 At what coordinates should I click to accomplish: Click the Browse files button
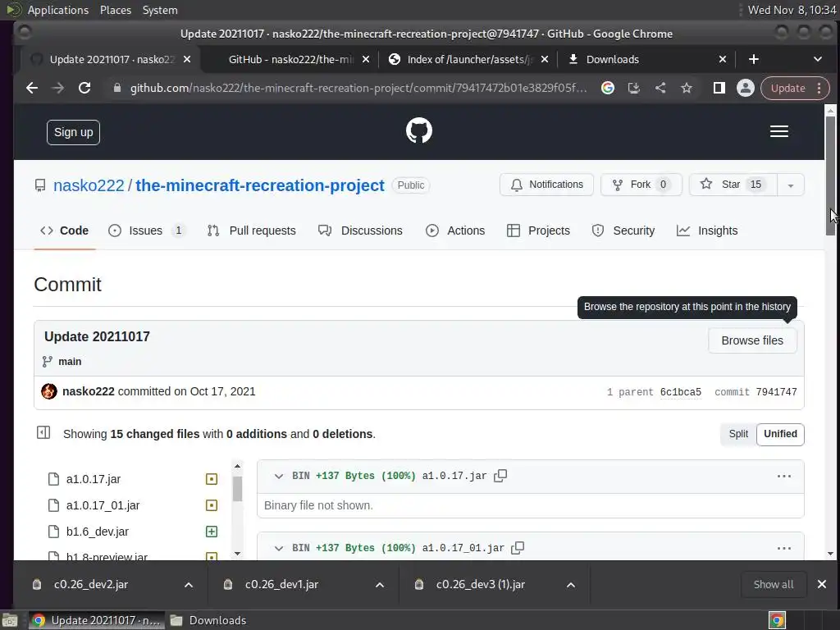(x=752, y=340)
